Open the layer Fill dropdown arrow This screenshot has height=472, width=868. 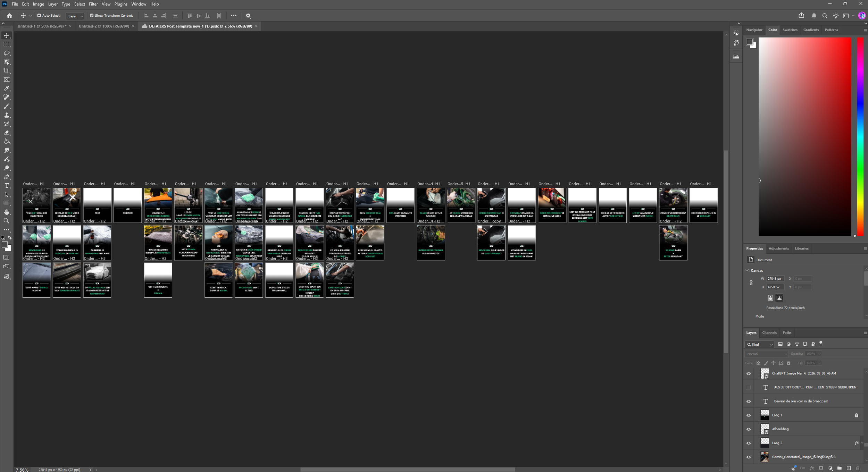[x=819, y=363]
